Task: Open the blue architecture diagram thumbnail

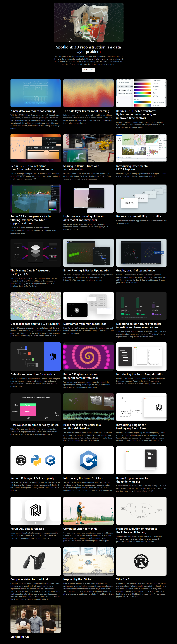Action: point(36,93)
